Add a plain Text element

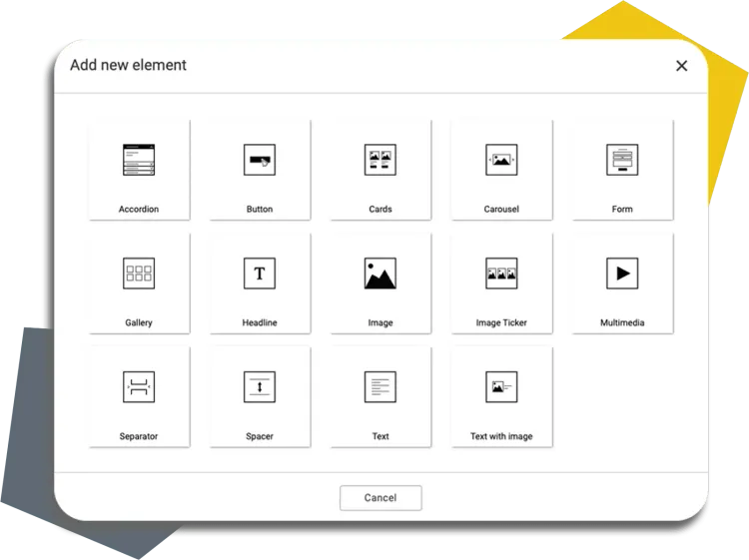tap(380, 396)
